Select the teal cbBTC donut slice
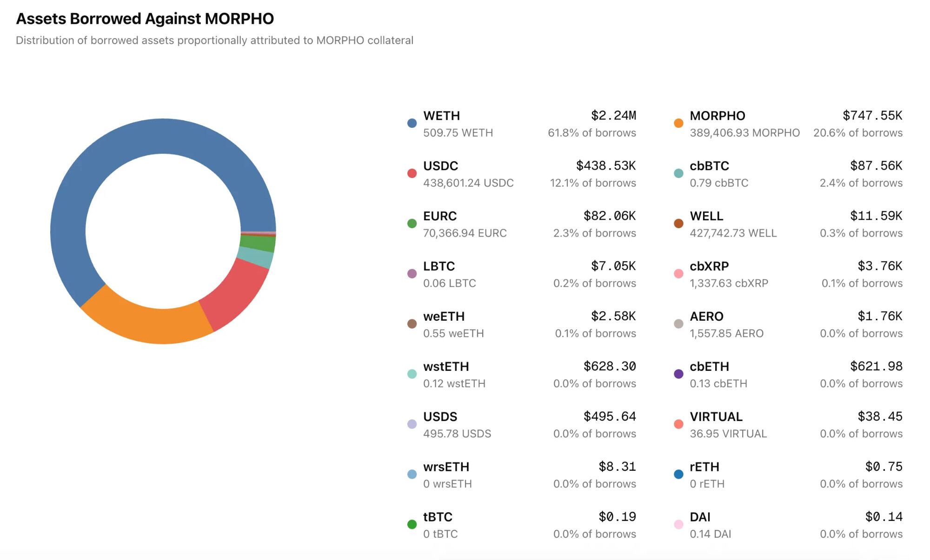 click(256, 257)
